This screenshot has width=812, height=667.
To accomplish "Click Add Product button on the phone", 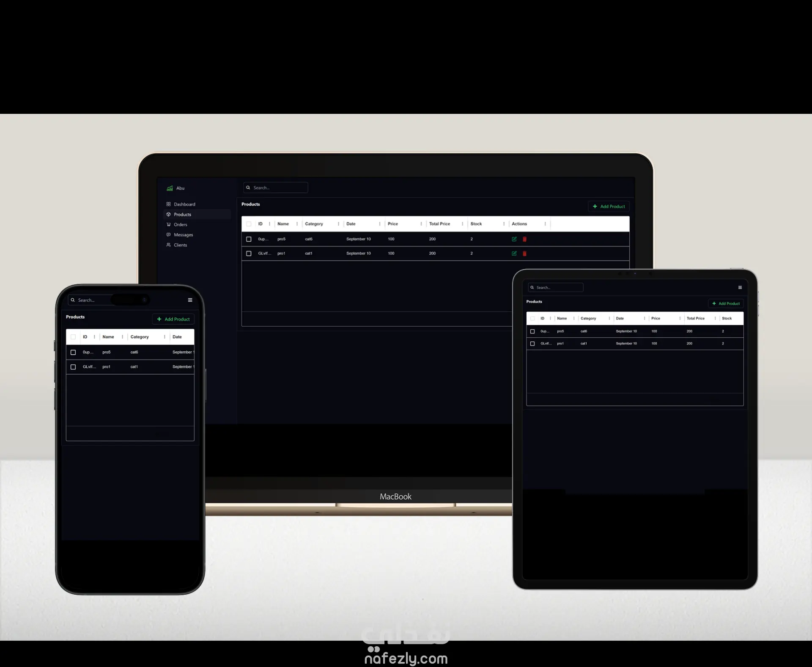I will (173, 319).
